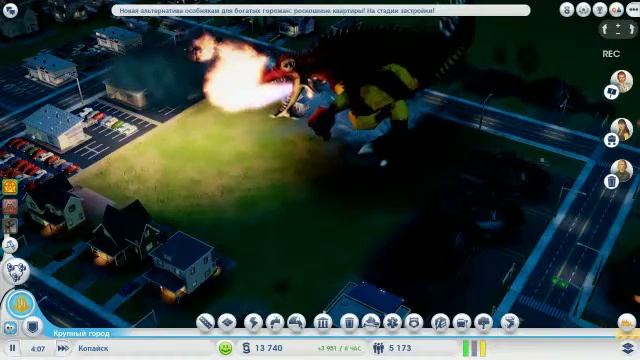The width and height of the screenshot is (640, 360).
Task: Click the yellow industrial demand bar
Action: click(483, 349)
